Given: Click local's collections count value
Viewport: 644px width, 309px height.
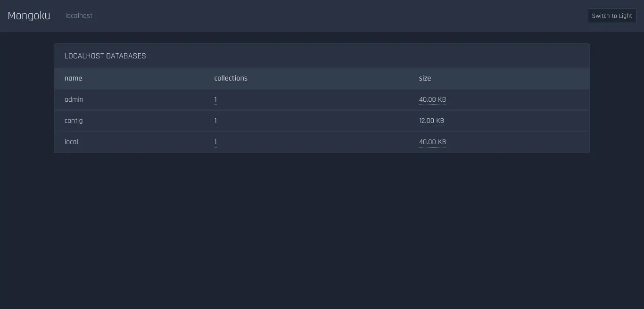Looking at the screenshot, I should coord(215,142).
